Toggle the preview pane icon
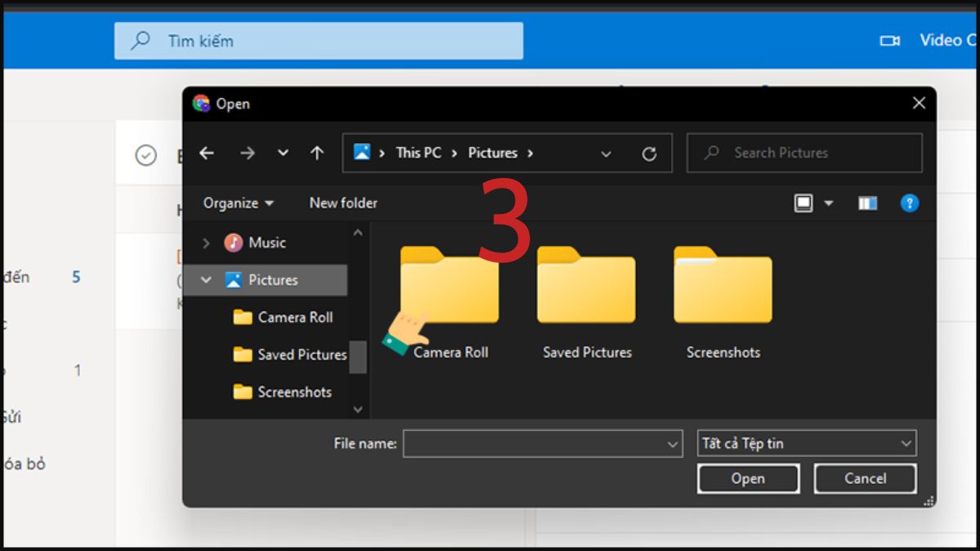Viewport: 980px width, 551px height. 867,203
